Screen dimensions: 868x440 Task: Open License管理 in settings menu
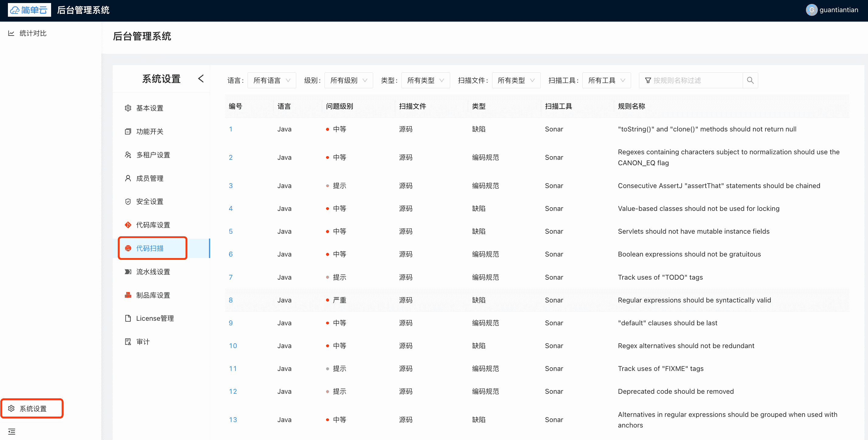click(x=155, y=318)
